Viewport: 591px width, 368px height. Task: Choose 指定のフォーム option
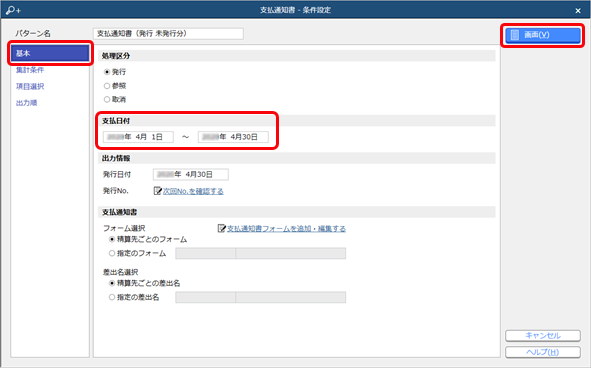pyautogui.click(x=112, y=253)
